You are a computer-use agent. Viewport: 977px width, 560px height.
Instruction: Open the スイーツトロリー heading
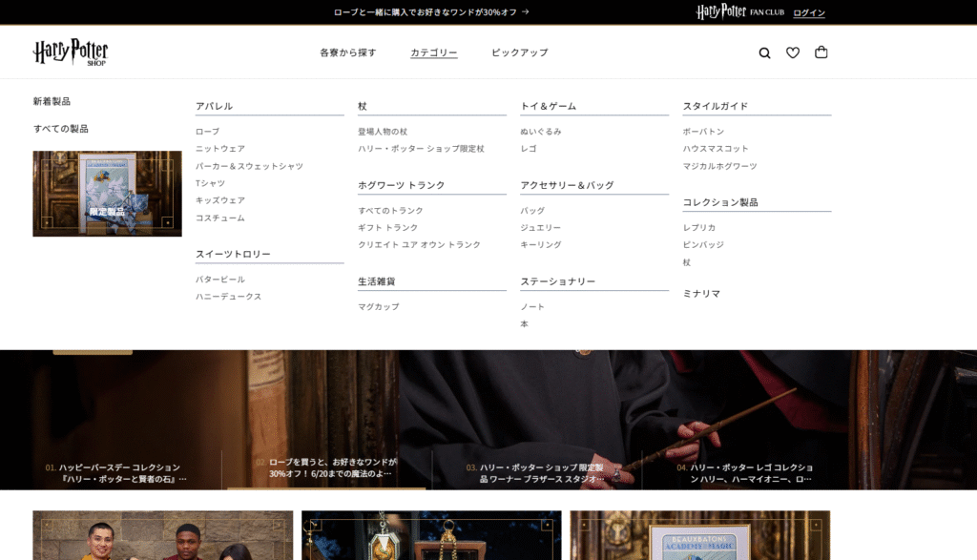point(233,254)
